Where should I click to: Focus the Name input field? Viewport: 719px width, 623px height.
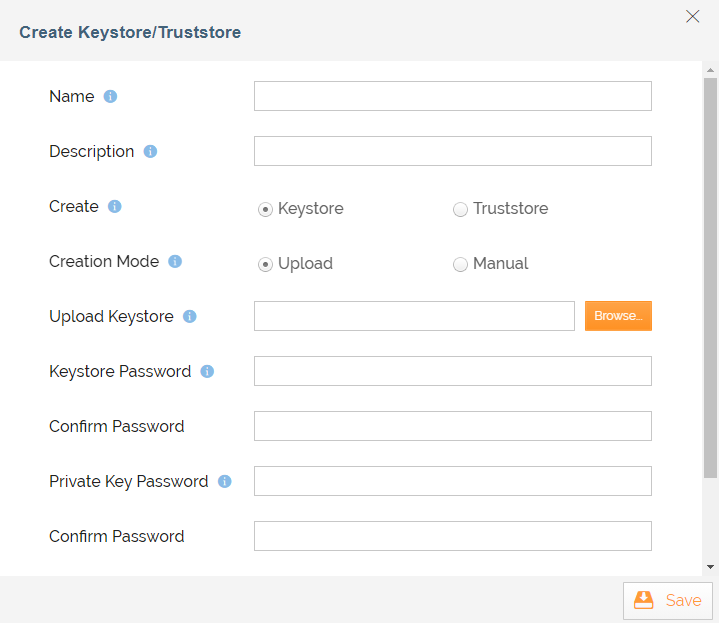click(452, 96)
